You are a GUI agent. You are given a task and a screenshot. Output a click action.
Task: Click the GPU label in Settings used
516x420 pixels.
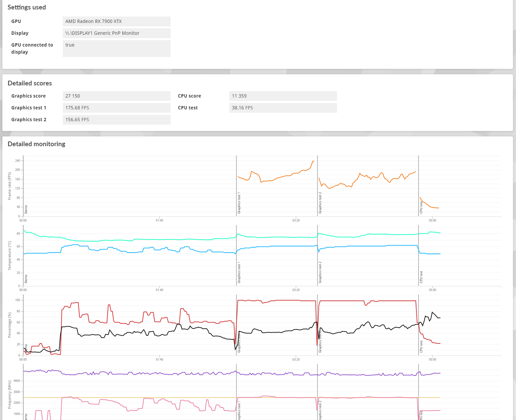point(16,21)
